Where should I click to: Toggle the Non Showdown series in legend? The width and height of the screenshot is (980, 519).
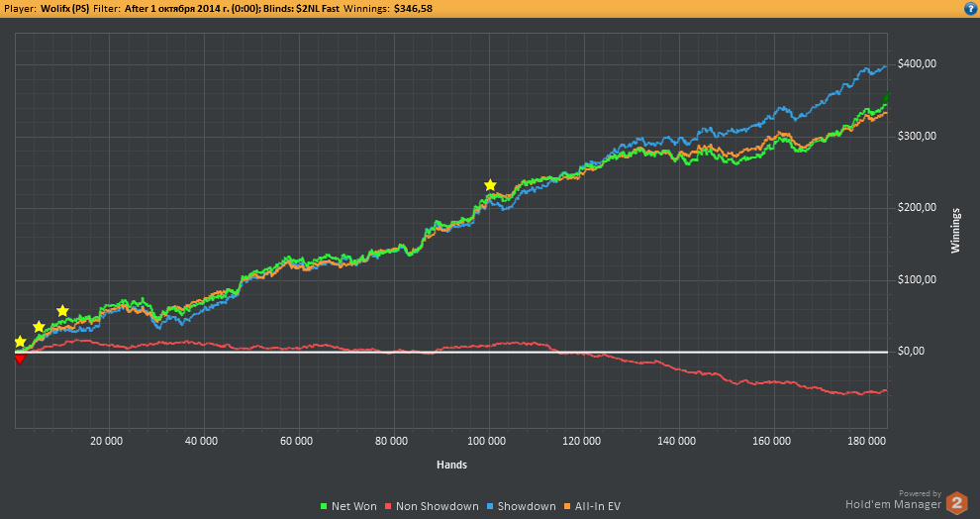(x=432, y=506)
